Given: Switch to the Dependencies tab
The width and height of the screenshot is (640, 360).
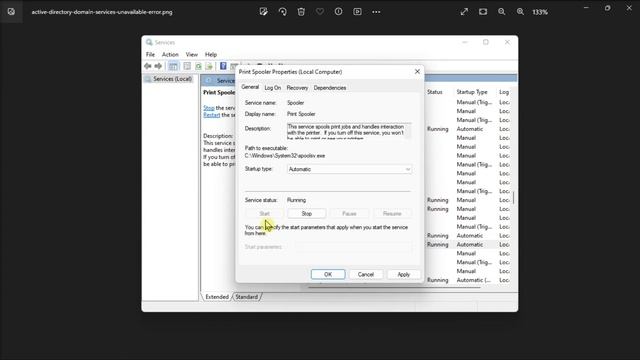Looking at the screenshot, I should (330, 88).
